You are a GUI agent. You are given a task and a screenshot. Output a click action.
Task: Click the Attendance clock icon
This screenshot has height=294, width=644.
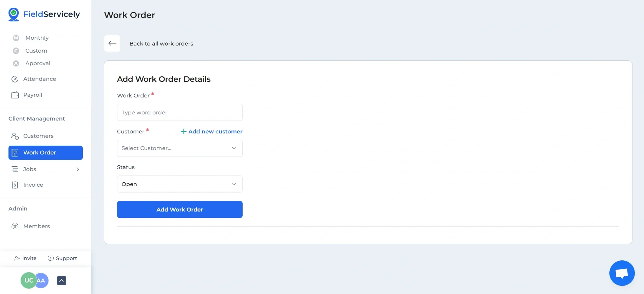[x=15, y=79]
